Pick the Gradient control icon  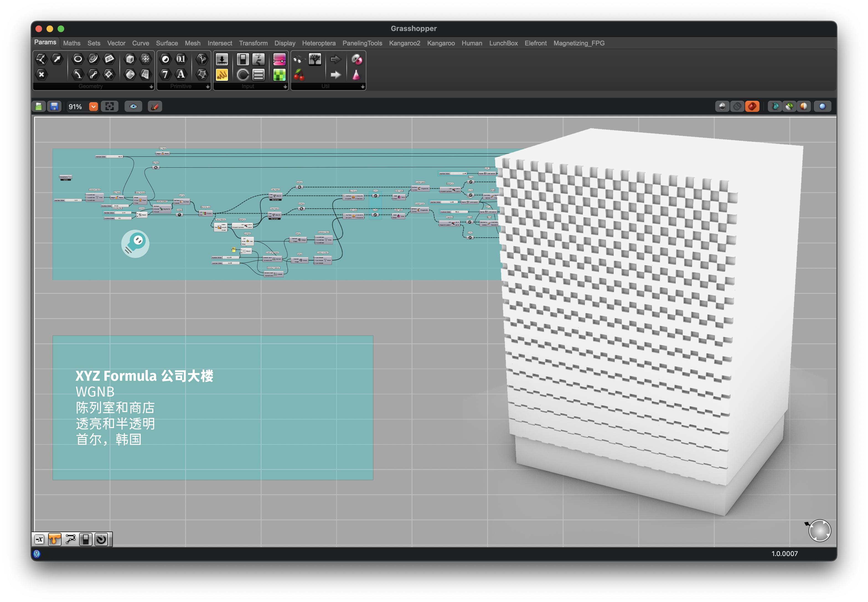(x=279, y=59)
